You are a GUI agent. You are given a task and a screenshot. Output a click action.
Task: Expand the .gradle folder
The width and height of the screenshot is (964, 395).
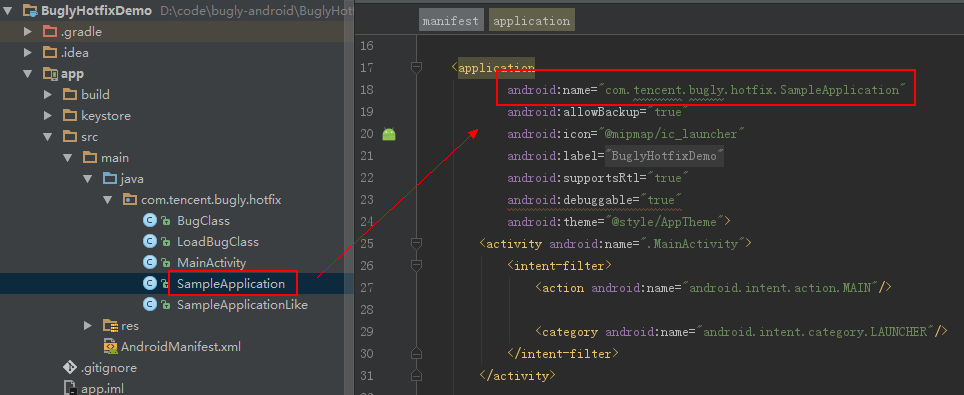[x=28, y=31]
